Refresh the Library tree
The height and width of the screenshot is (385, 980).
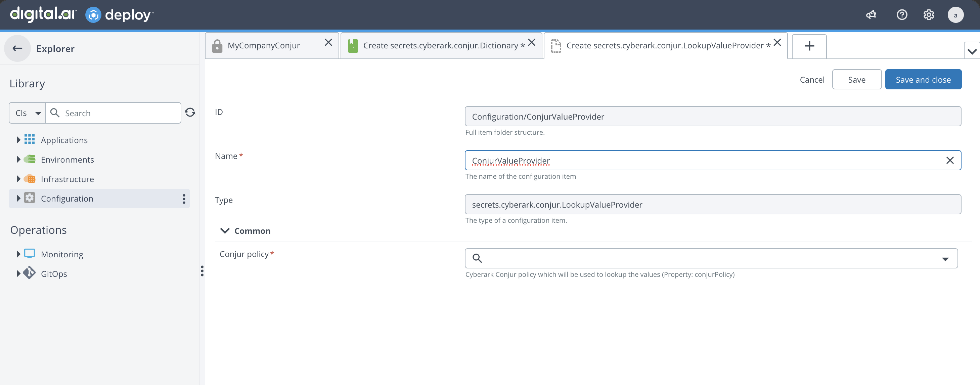[190, 113]
